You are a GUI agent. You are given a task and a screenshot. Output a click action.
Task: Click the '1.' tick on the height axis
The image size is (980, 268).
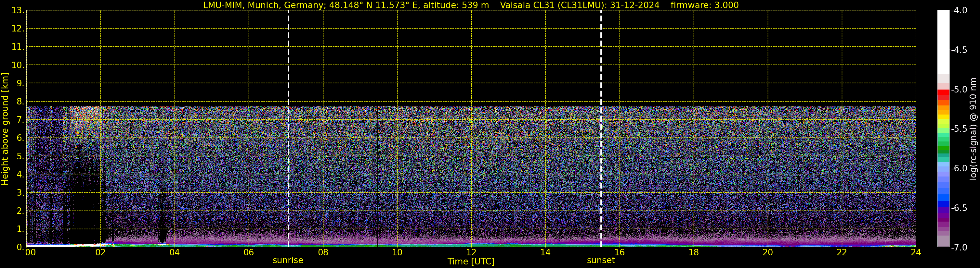point(20,229)
